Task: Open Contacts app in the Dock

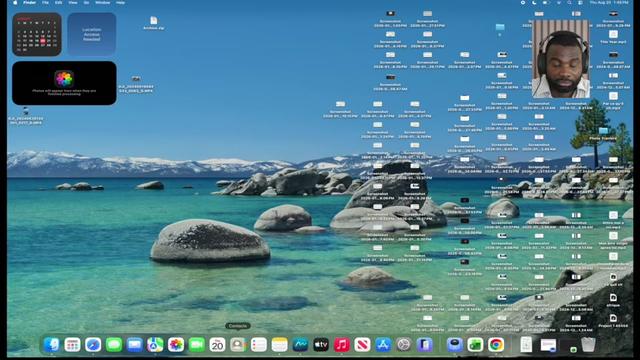Action: pos(238,345)
